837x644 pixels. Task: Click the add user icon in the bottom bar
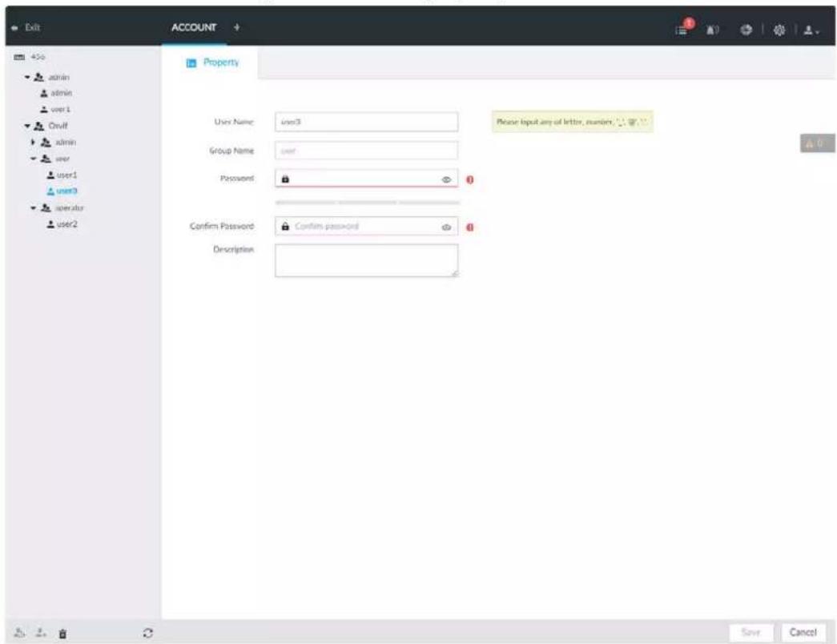point(41,634)
